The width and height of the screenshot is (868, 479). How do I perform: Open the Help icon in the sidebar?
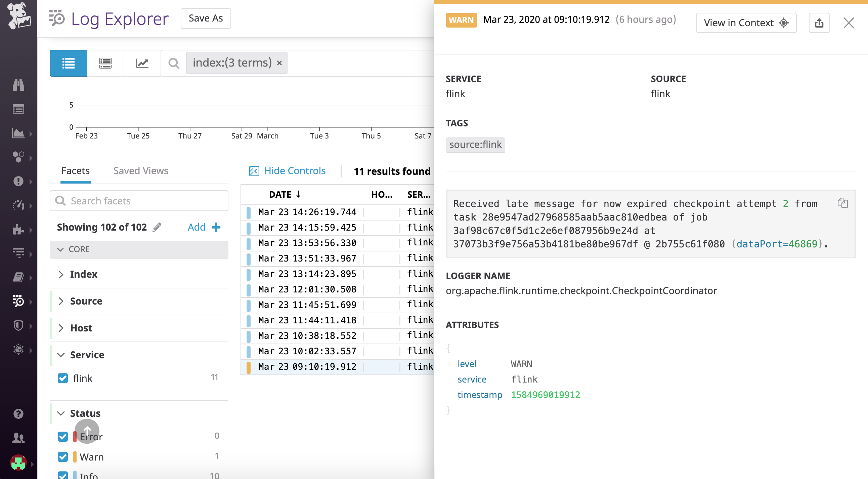[x=18, y=413]
